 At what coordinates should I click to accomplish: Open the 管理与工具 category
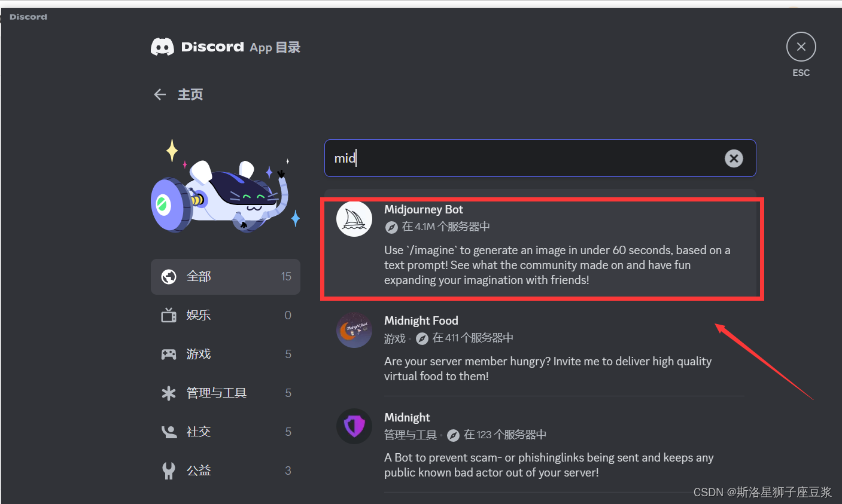tap(226, 393)
